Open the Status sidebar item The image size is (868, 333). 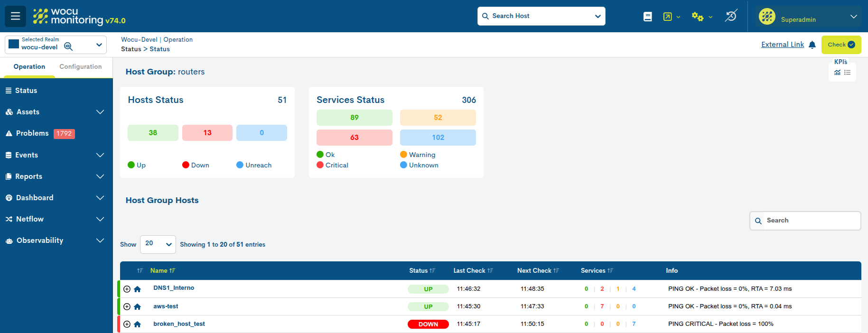click(x=56, y=91)
